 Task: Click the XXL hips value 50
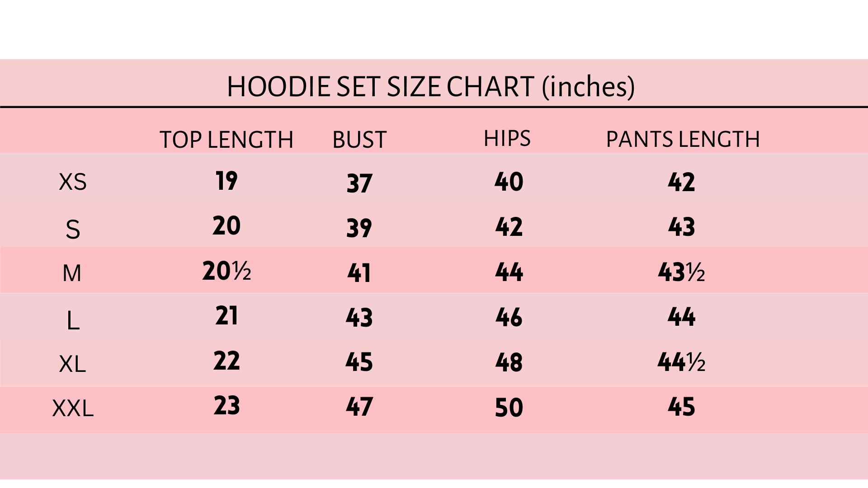509,408
